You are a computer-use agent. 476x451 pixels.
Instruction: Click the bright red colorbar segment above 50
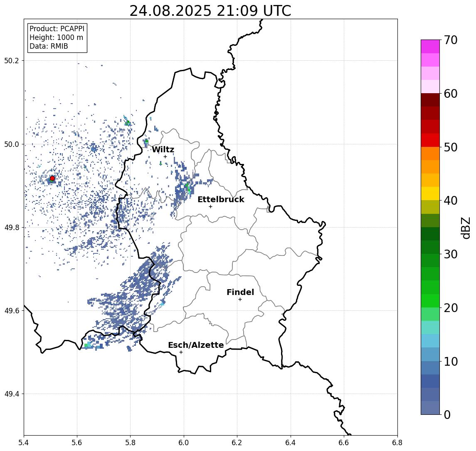(x=430, y=140)
